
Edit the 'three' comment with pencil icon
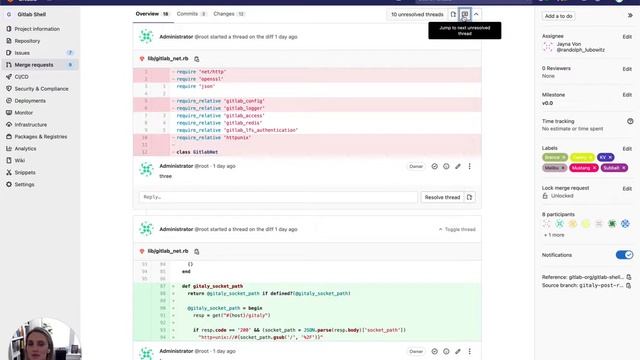(x=458, y=166)
